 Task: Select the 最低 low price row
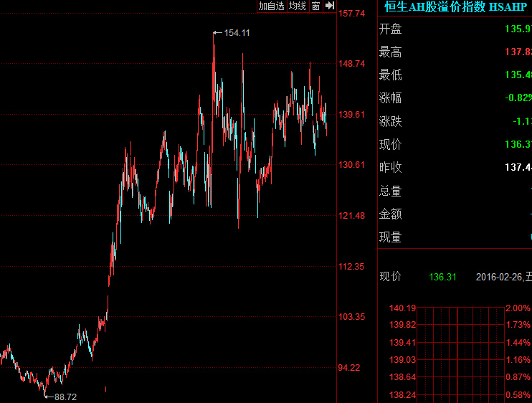coord(455,75)
